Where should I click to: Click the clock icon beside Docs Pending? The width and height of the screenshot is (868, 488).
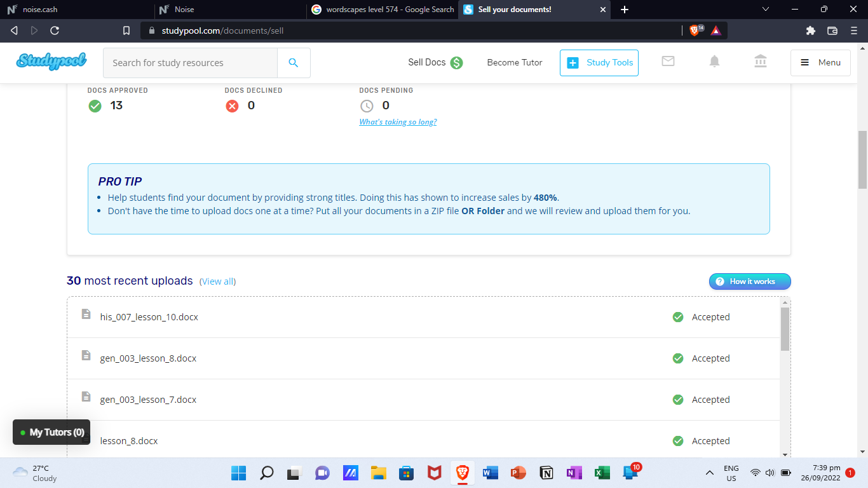pos(367,106)
